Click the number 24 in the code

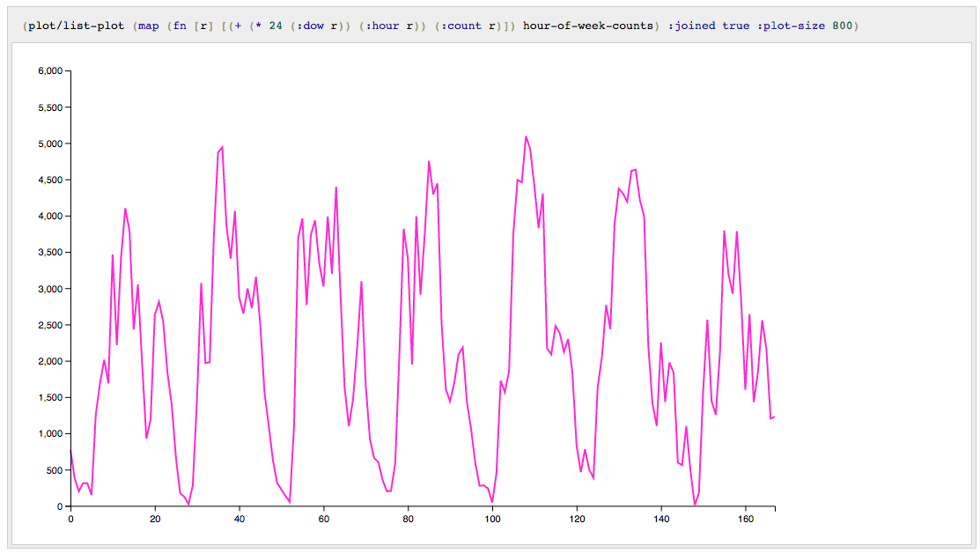(x=276, y=26)
